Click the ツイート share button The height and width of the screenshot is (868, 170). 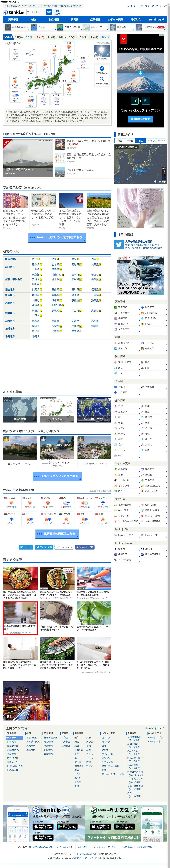(x=26, y=547)
